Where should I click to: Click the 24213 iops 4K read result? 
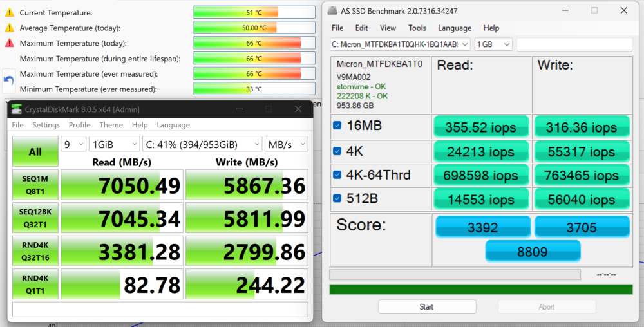(481, 151)
